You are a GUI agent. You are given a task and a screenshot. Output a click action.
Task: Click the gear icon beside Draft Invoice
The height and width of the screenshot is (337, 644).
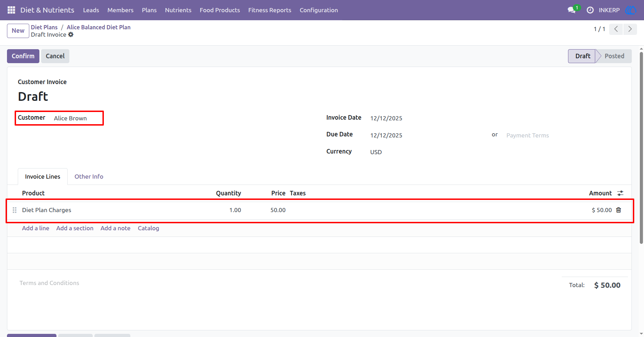tap(71, 35)
